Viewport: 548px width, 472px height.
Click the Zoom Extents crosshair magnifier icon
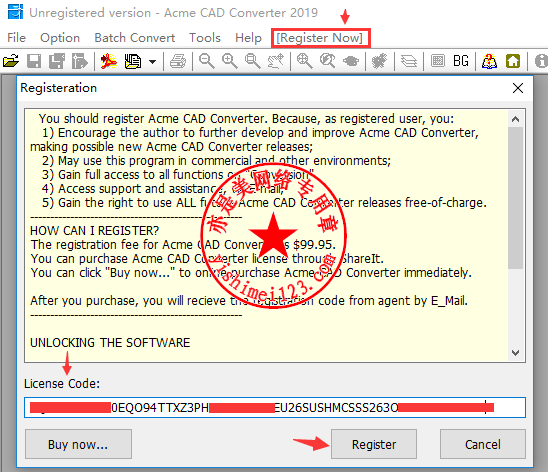click(x=304, y=61)
